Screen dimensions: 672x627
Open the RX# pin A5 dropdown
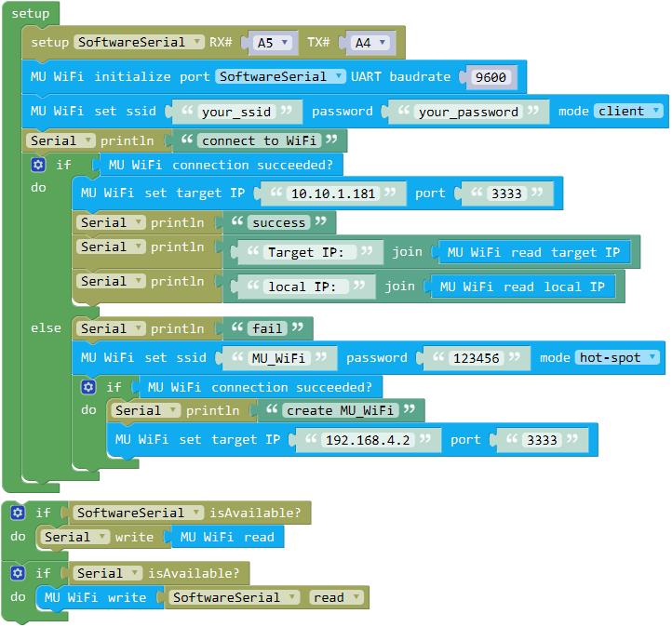point(273,43)
